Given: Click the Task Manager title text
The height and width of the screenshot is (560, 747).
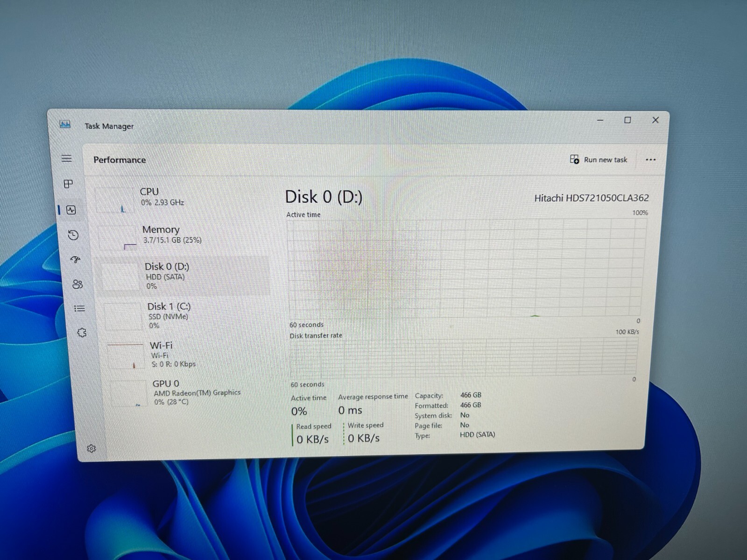Looking at the screenshot, I should pos(109,126).
